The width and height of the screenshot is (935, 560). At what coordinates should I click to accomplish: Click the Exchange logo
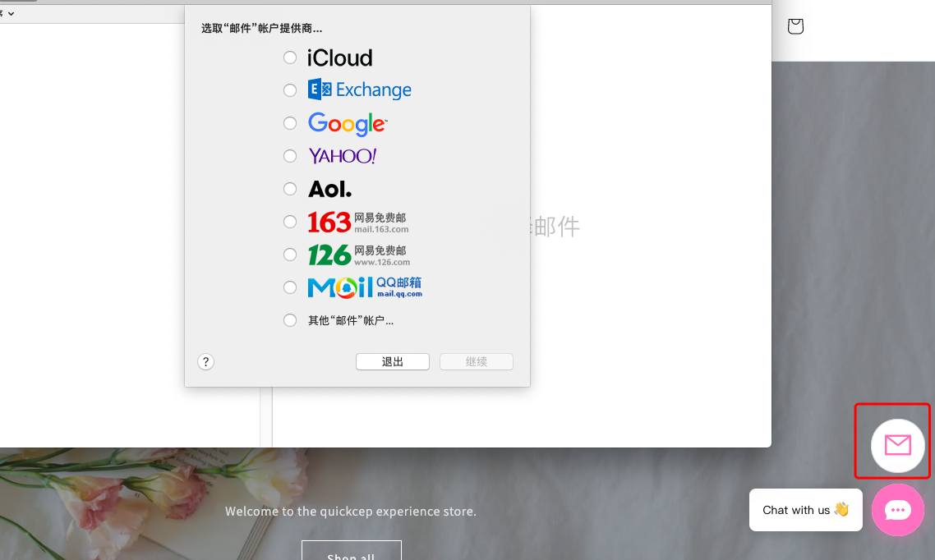click(360, 90)
